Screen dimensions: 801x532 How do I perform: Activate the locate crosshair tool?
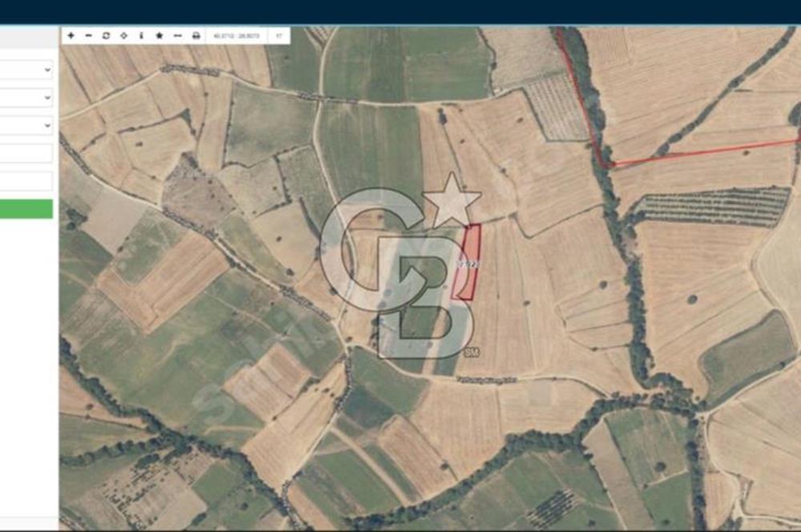click(x=123, y=36)
